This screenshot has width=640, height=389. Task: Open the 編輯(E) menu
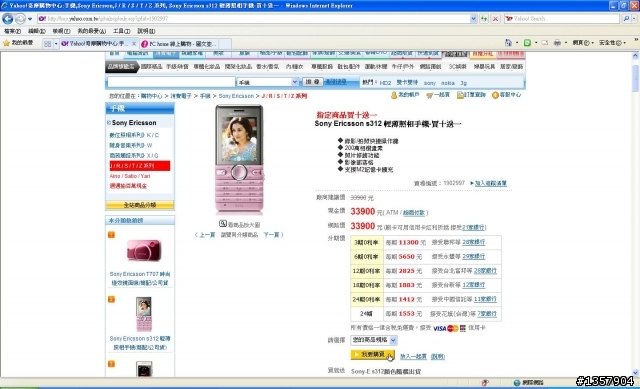pos(36,31)
